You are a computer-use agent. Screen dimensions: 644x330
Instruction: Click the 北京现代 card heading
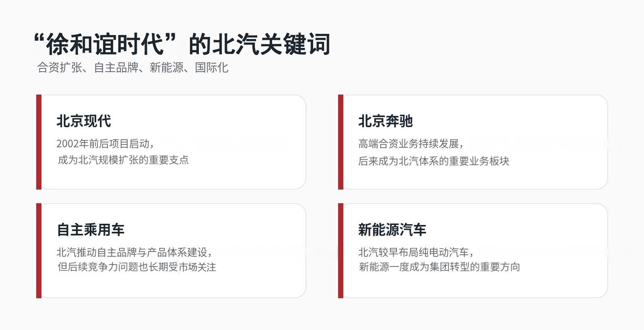(84, 121)
